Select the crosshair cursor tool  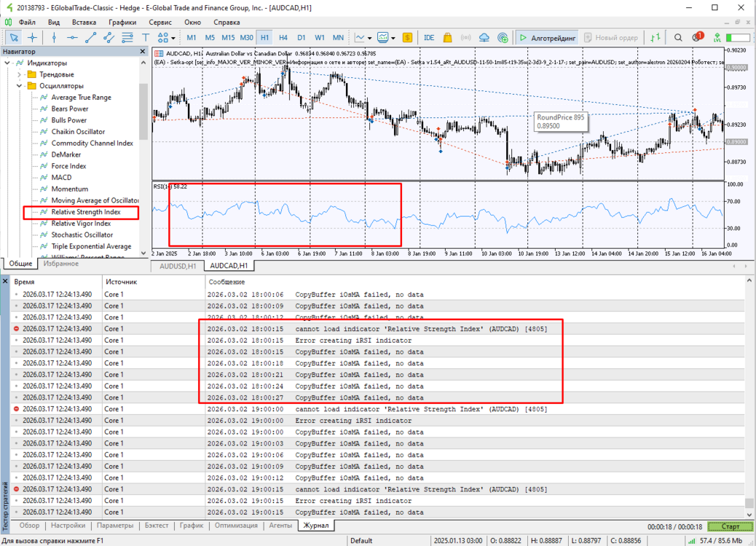coord(32,38)
